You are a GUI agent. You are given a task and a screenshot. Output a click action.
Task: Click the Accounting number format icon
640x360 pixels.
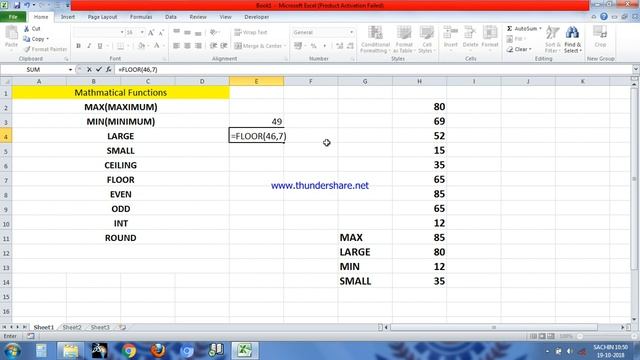pyautogui.click(x=298, y=46)
